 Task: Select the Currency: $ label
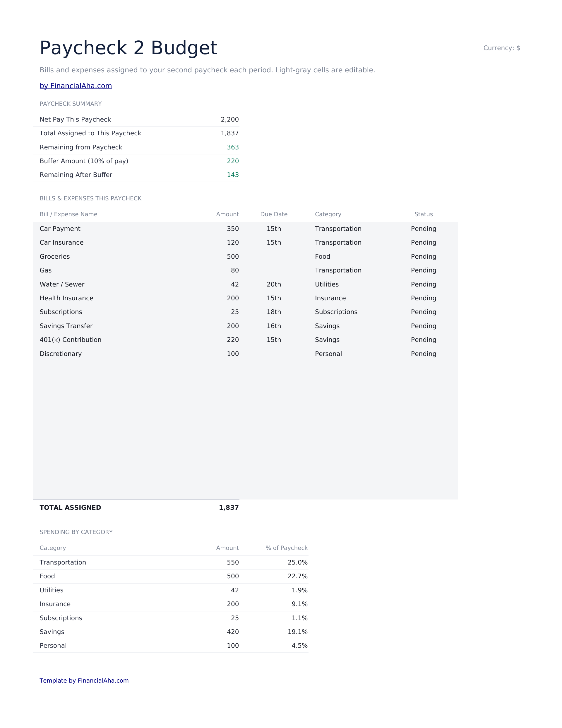click(501, 48)
